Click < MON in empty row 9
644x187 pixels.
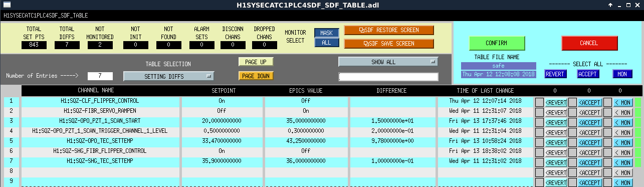623,182
